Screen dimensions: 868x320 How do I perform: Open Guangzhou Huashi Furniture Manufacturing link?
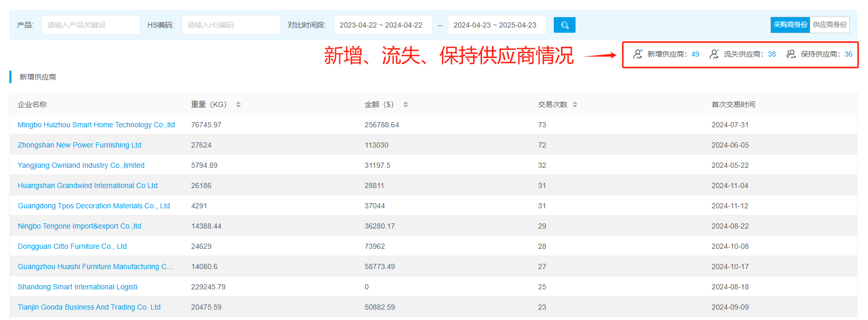click(96, 266)
